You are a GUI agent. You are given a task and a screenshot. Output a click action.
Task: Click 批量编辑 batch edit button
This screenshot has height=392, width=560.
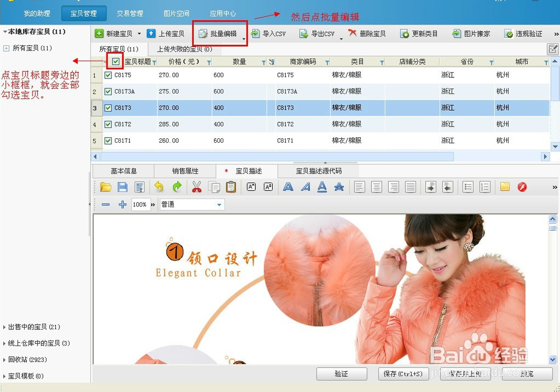(218, 34)
